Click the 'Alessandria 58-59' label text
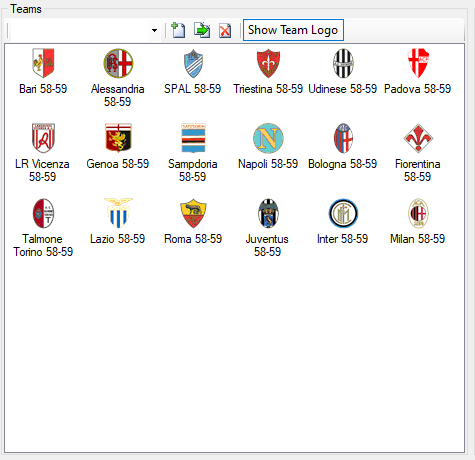 click(x=118, y=95)
